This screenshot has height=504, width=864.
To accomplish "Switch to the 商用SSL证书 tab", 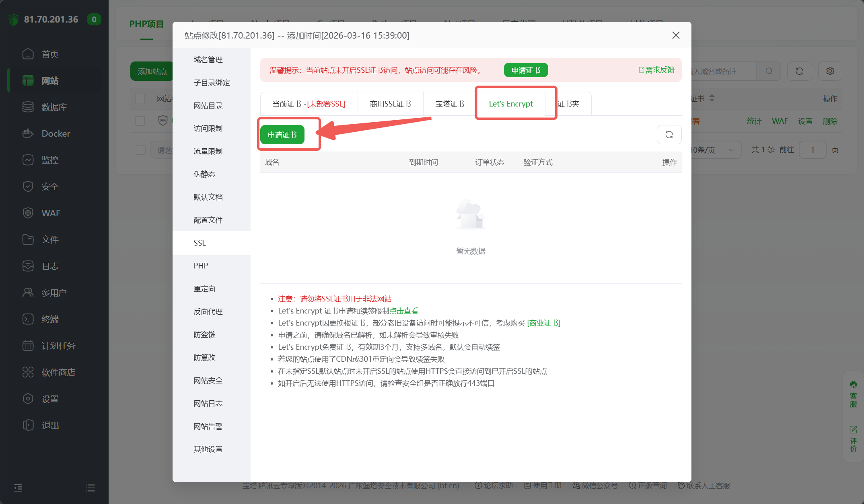I will point(390,104).
